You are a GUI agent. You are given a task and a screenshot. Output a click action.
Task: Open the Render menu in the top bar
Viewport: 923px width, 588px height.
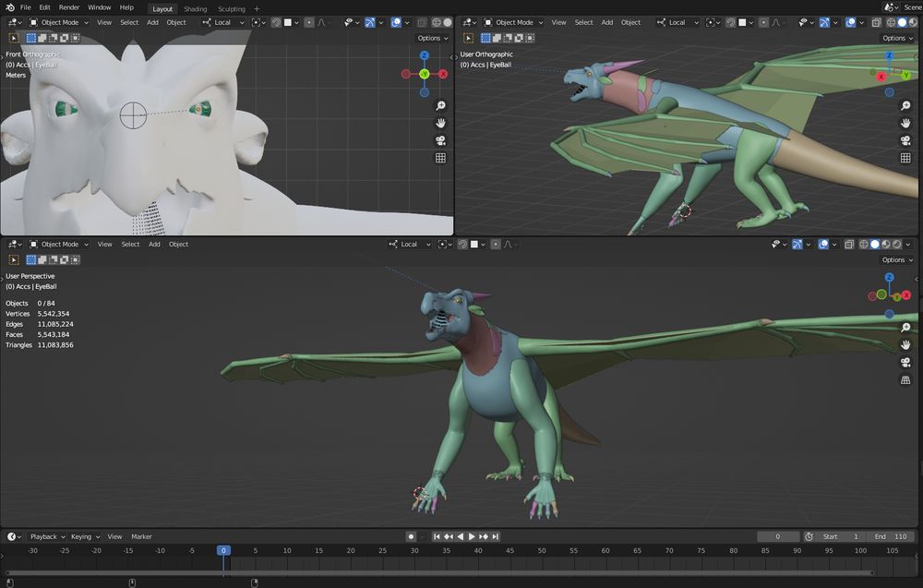(x=68, y=6)
